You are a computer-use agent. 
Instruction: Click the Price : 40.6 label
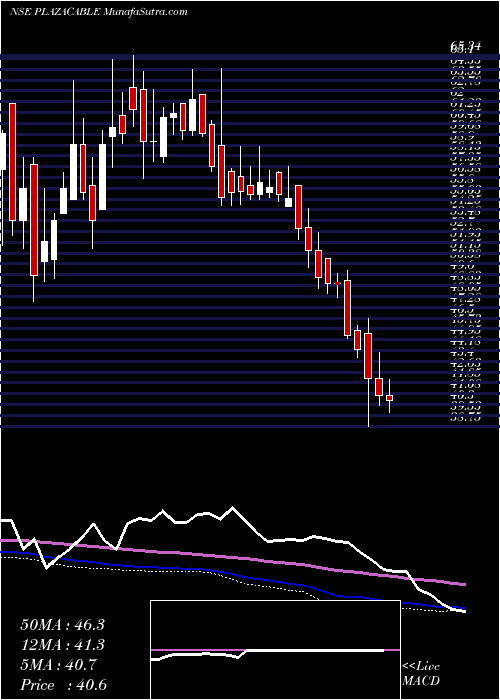(63, 685)
